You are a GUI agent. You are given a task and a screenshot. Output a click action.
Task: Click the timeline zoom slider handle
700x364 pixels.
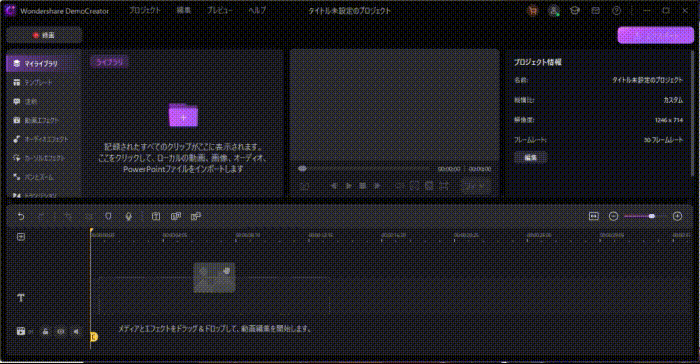(652, 216)
